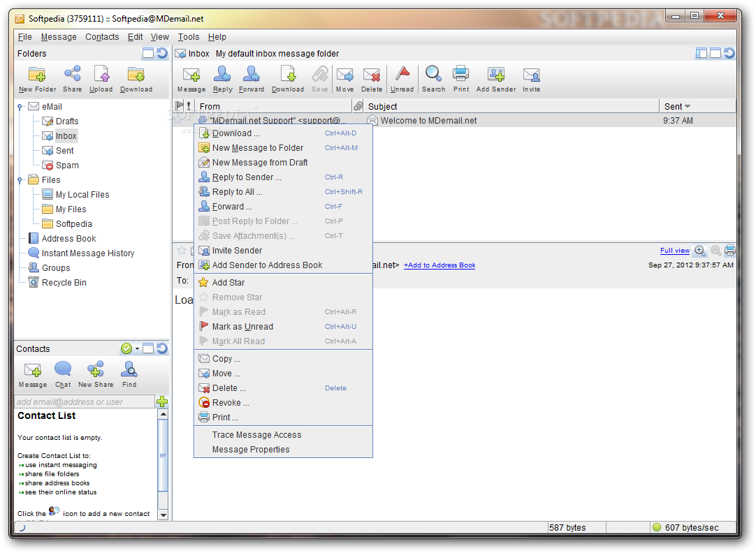Click the Full view link
The height and width of the screenshot is (553, 756).
[674, 251]
